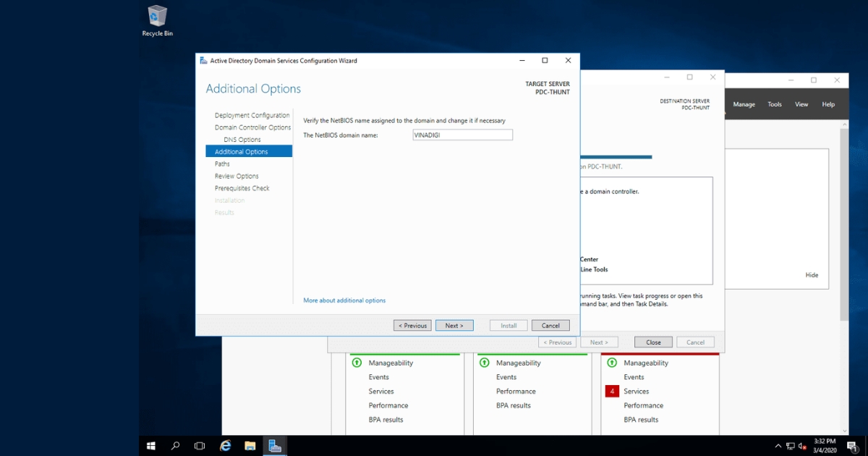The width and height of the screenshot is (868, 456).
Task: Open the Manage menu in Server Manager
Action: [x=744, y=104]
